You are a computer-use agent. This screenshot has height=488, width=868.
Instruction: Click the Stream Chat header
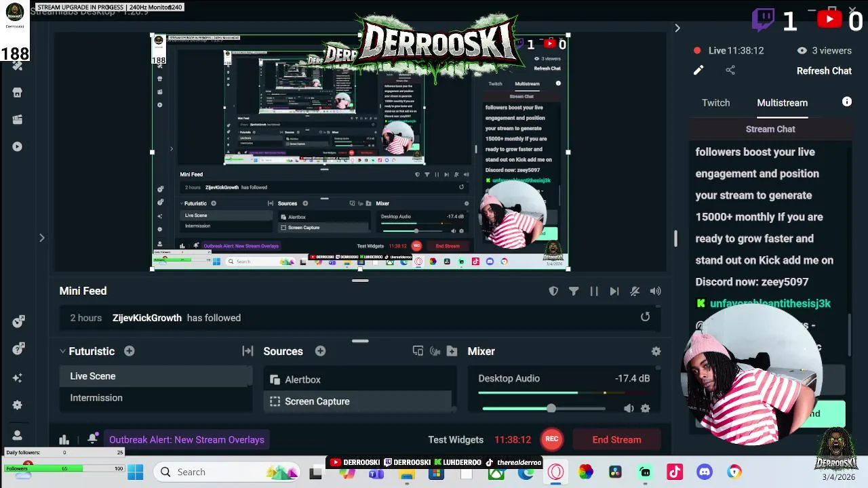(770, 129)
